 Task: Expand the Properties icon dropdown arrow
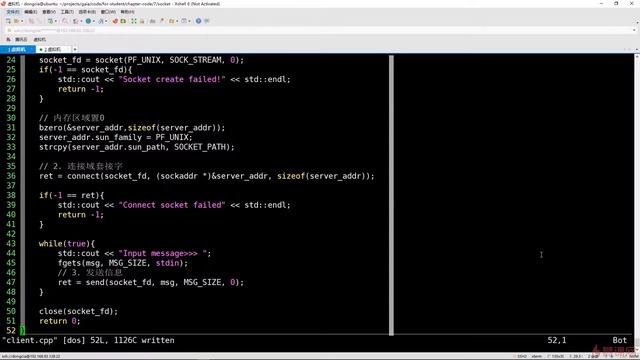coord(56,21)
